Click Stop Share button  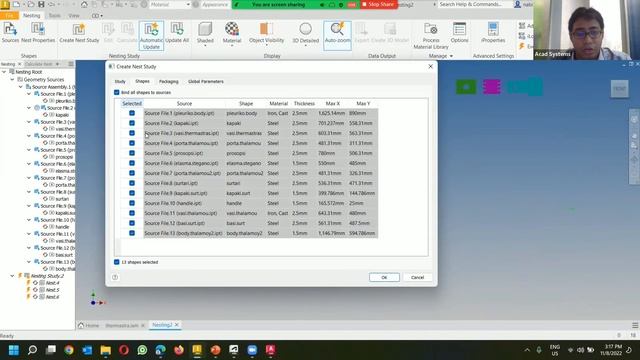(x=378, y=4)
